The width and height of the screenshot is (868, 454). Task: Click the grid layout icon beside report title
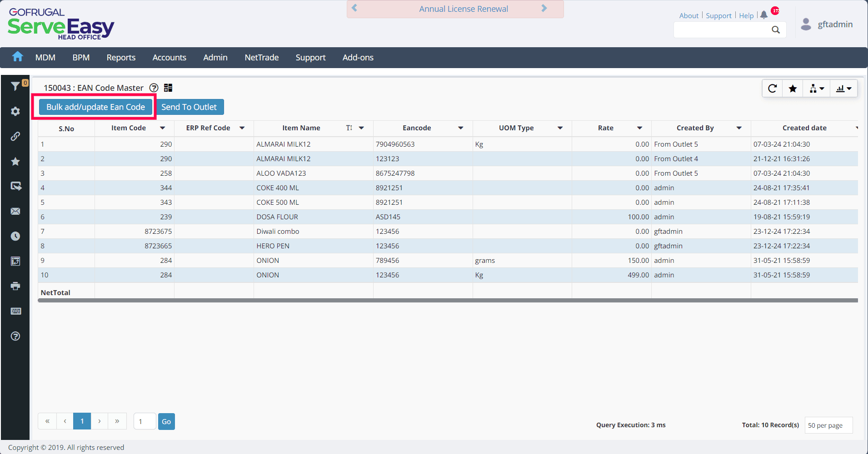coord(168,88)
